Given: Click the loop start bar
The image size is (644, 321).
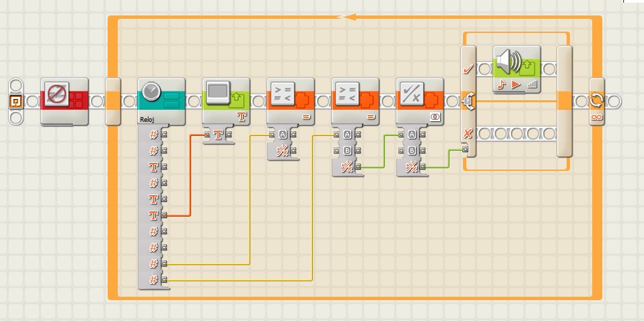Looking at the screenshot, I should [x=113, y=102].
